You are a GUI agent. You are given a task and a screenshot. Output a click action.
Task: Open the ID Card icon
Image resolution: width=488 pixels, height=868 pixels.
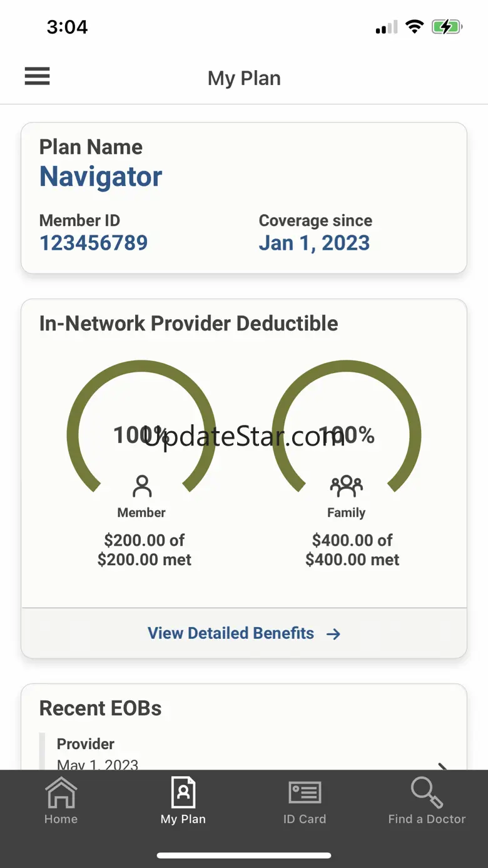pos(305,793)
